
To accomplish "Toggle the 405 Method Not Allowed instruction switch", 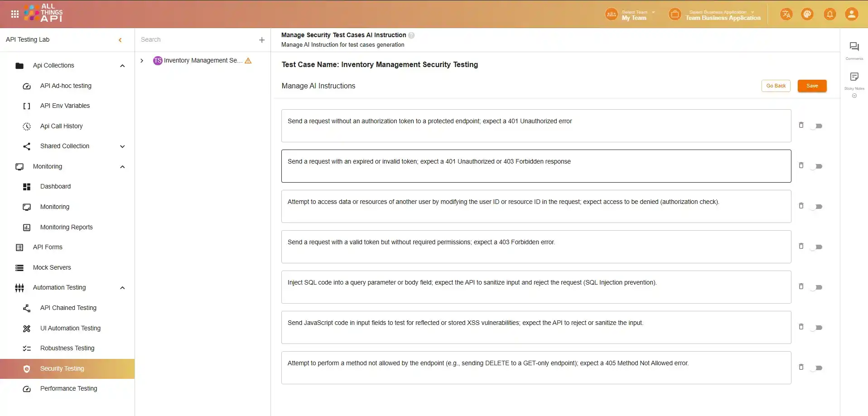I will click(x=817, y=368).
